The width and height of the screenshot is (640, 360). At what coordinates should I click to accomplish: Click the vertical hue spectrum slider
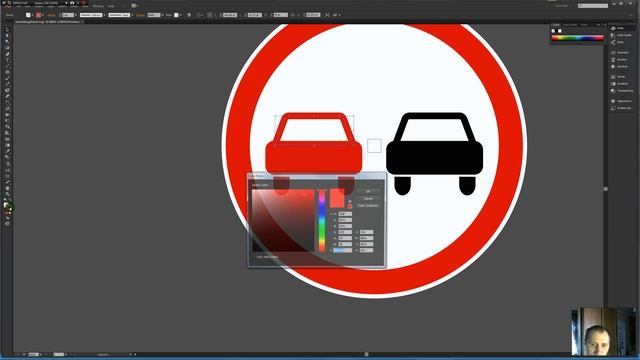click(x=322, y=220)
